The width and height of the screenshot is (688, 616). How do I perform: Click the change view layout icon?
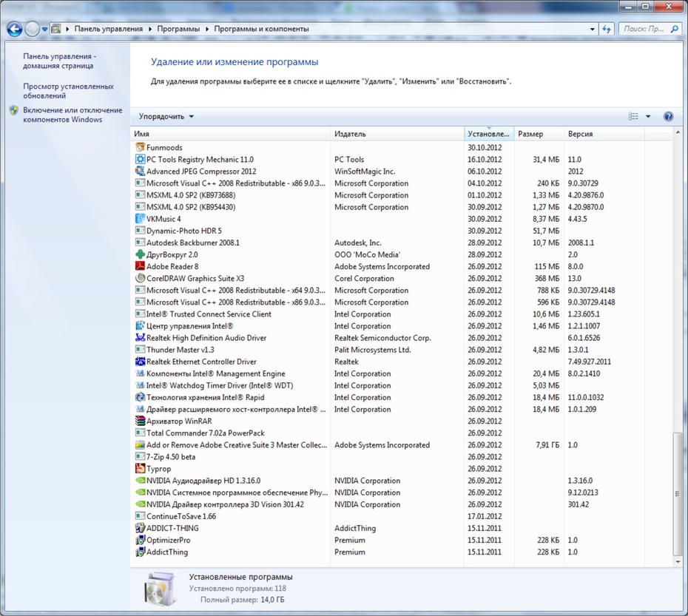click(x=633, y=116)
